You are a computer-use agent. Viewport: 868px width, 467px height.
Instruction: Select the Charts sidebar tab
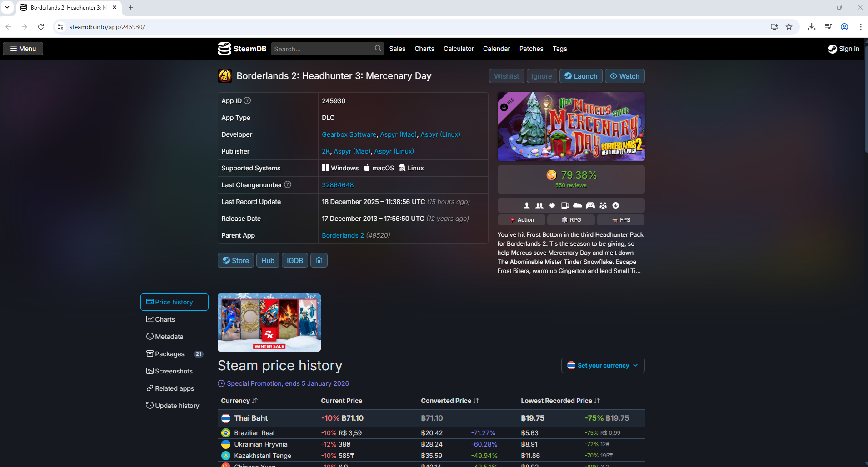[175, 319]
